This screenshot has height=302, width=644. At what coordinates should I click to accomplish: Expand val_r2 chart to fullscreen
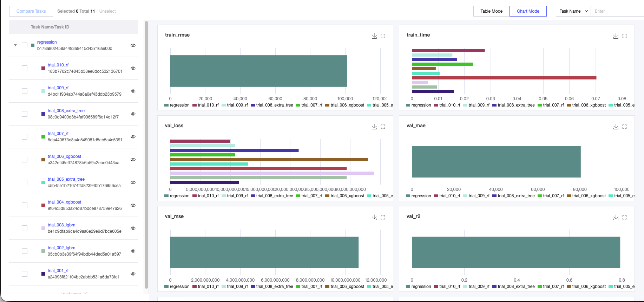(625, 217)
